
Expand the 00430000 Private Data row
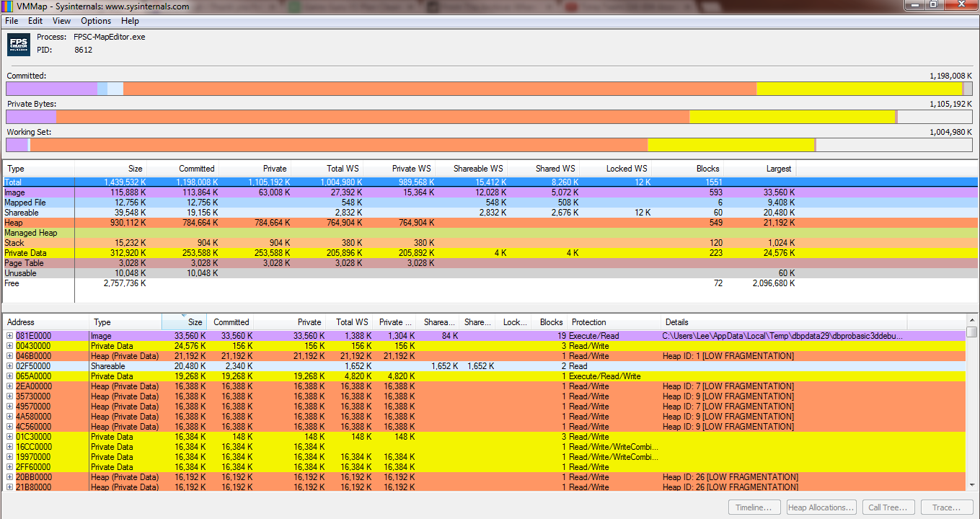pos(10,346)
